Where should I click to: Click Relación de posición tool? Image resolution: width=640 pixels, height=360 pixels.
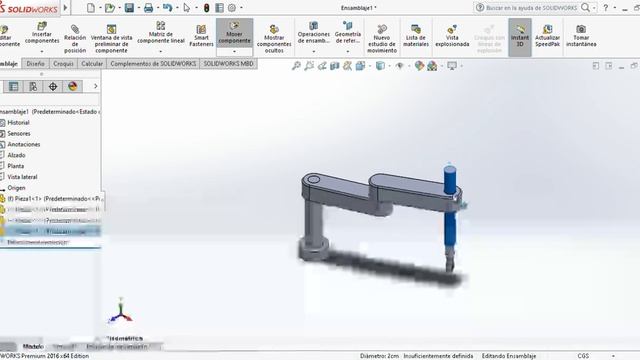[75, 38]
